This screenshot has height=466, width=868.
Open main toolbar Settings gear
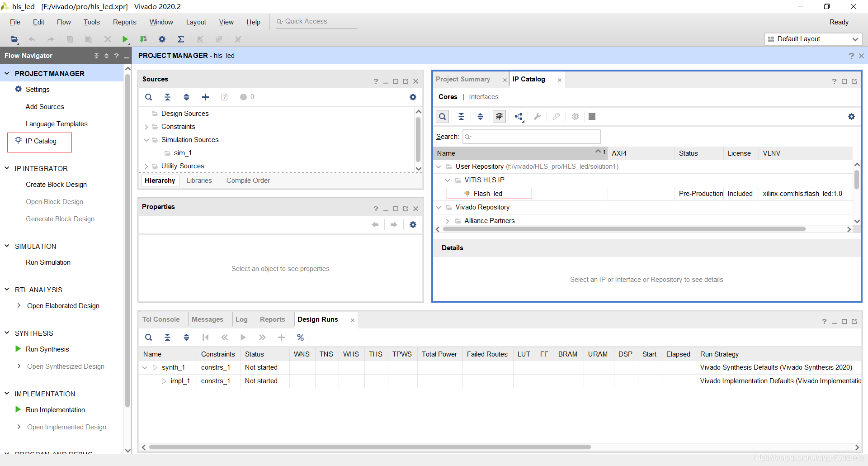(x=162, y=39)
